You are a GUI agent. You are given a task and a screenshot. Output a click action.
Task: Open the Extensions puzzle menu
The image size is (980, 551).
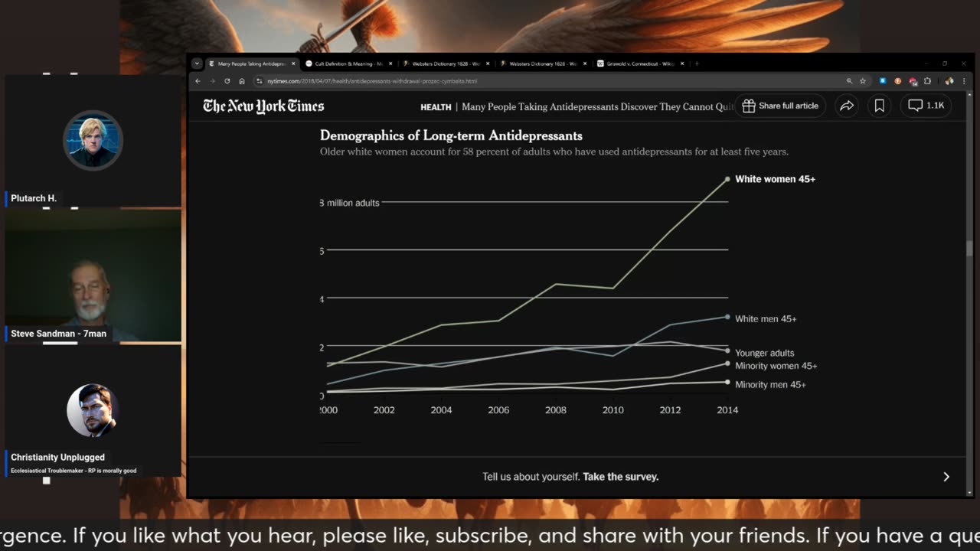pos(927,80)
